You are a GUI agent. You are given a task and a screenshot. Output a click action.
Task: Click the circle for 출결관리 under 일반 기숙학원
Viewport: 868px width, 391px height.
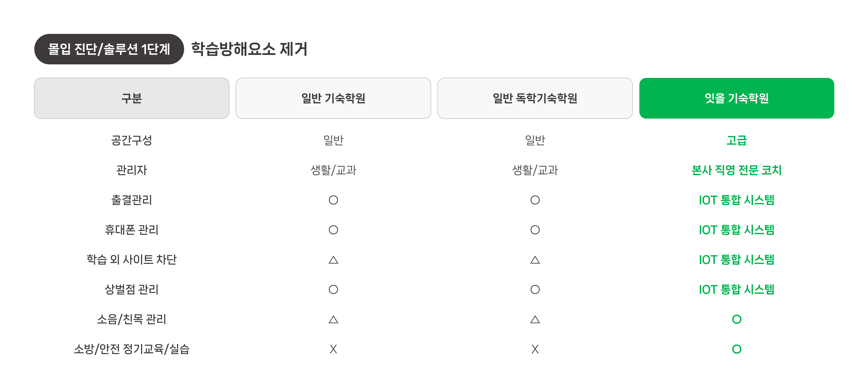pyautogui.click(x=333, y=200)
